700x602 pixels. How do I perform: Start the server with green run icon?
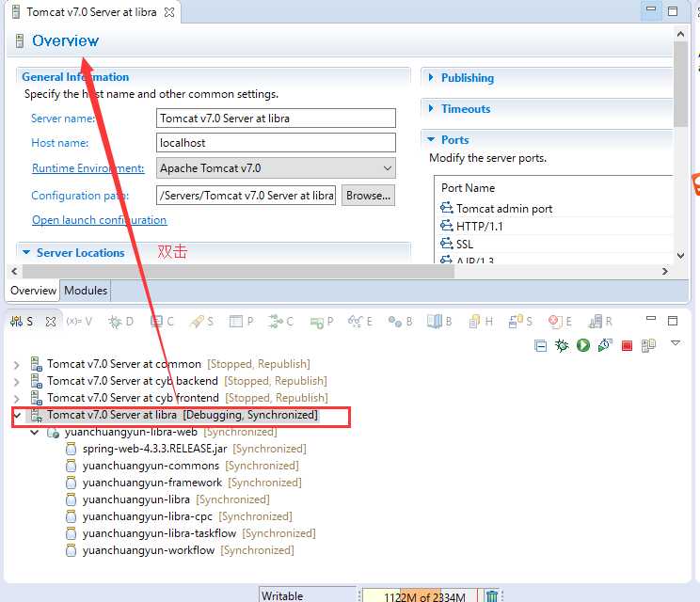click(583, 345)
